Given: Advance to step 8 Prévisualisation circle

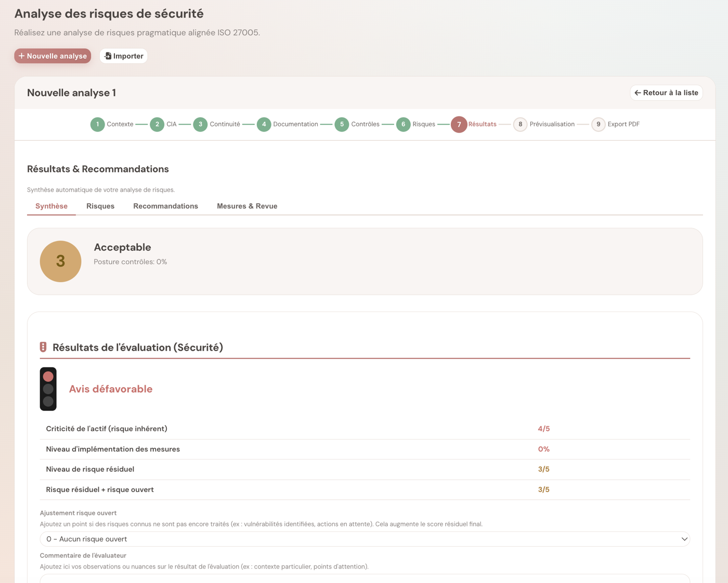Looking at the screenshot, I should (x=520, y=125).
